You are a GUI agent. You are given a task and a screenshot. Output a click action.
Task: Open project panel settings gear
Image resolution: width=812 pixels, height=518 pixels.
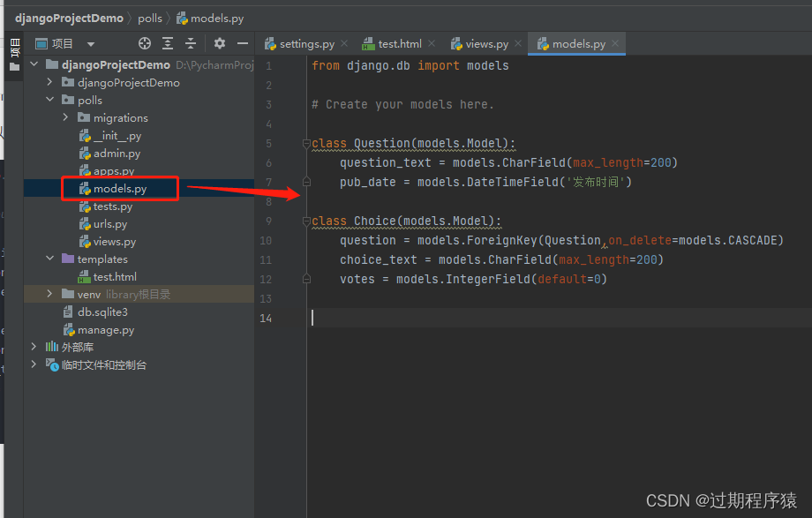(220, 43)
